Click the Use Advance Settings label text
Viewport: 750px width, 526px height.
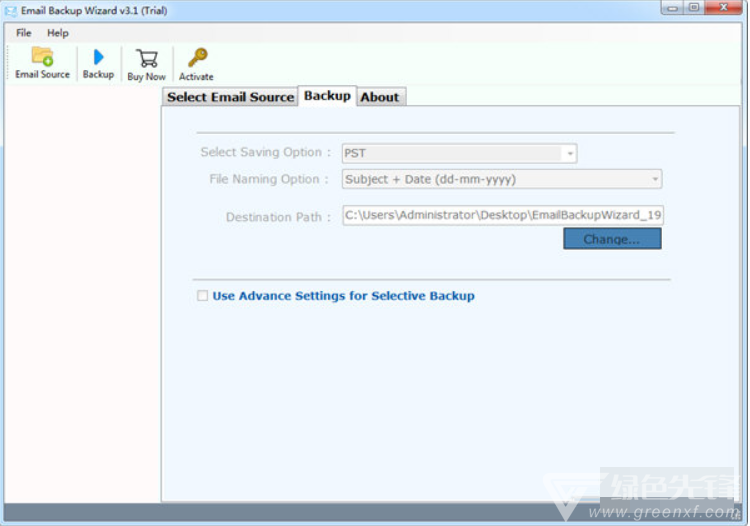coord(343,296)
